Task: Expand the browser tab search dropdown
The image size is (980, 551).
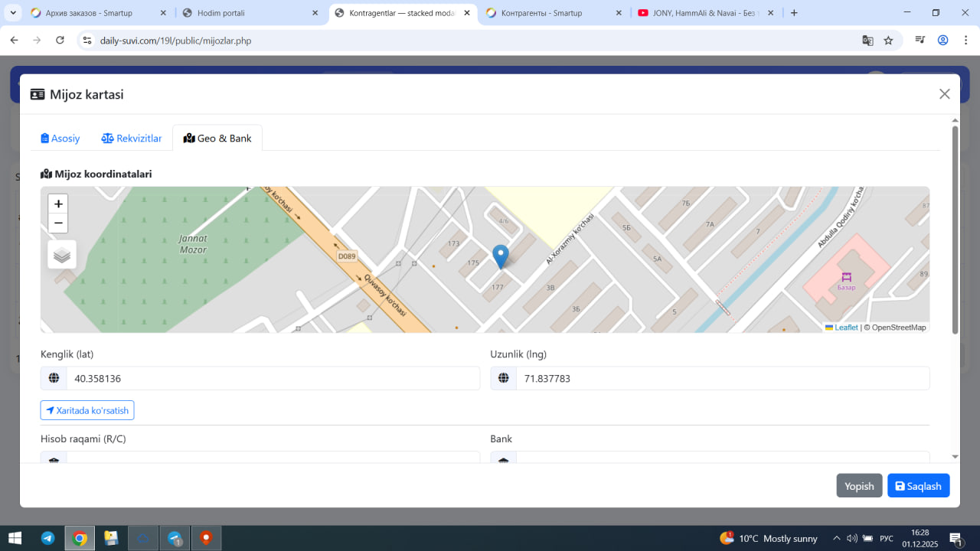Action: (x=13, y=13)
